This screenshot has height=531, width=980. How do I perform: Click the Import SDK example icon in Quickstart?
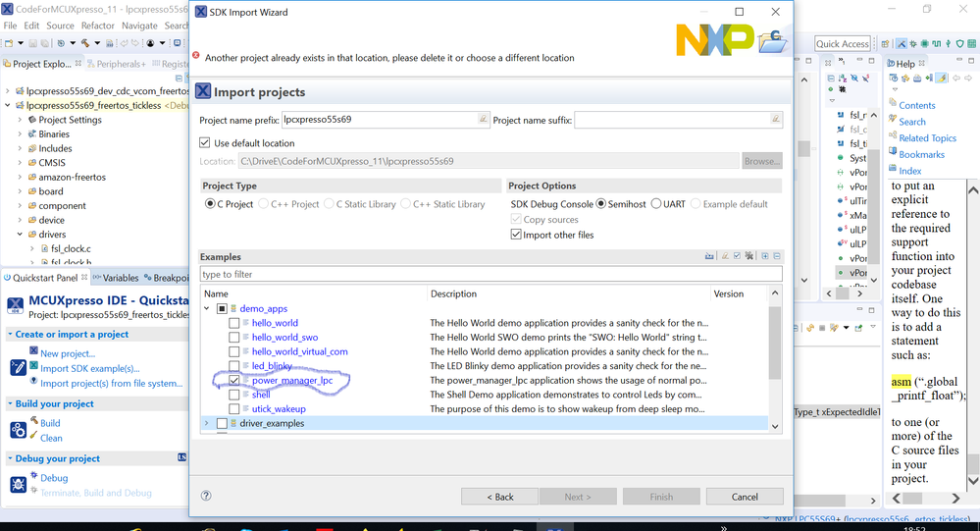pyautogui.click(x=33, y=366)
